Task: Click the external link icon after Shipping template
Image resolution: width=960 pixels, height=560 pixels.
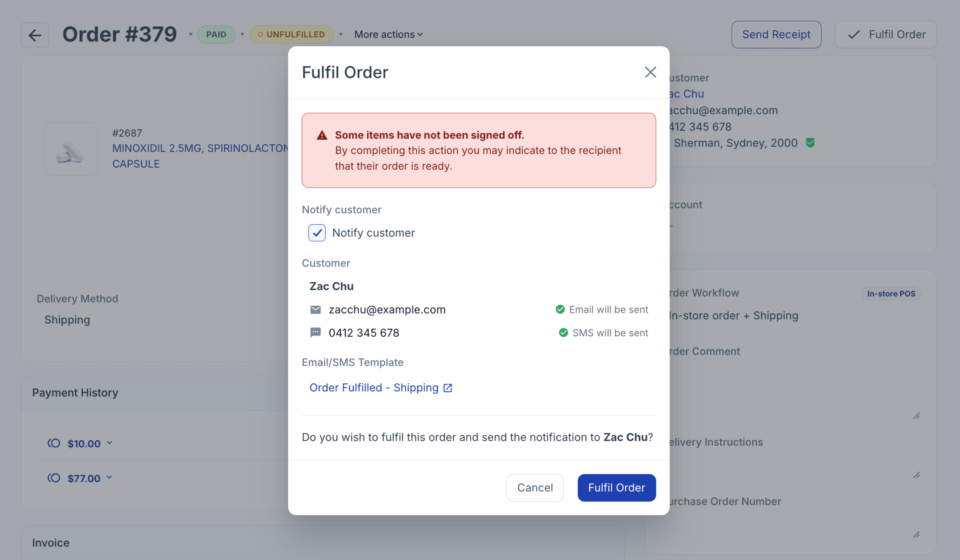Action: [x=448, y=388]
